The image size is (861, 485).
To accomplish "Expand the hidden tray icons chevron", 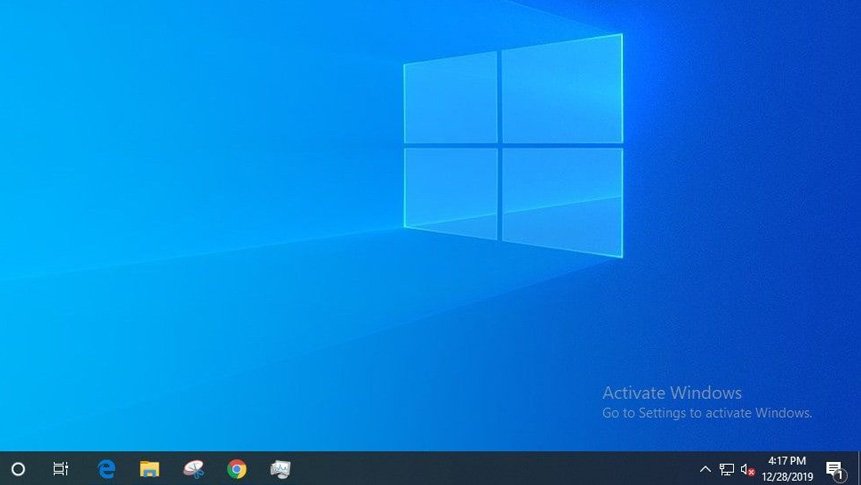I will tap(705, 469).
